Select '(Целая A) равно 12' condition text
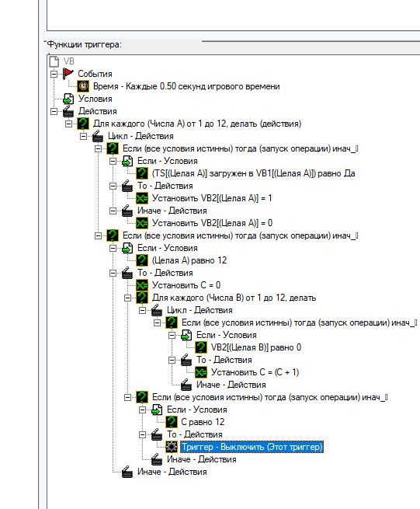Image resolution: width=420 pixels, height=509 pixels. pyautogui.click(x=189, y=260)
